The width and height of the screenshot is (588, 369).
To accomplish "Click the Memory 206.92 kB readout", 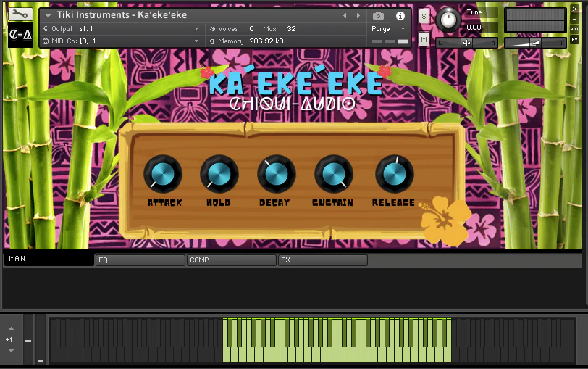I will [x=266, y=41].
